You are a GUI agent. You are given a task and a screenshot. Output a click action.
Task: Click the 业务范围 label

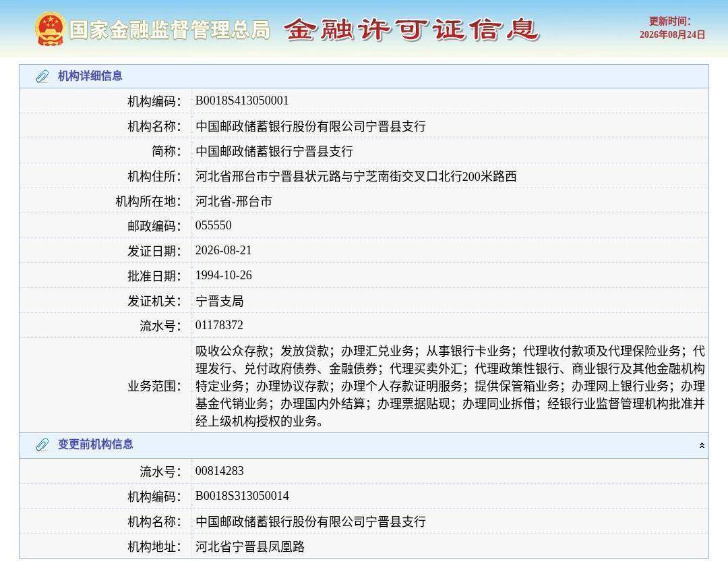click(154, 386)
